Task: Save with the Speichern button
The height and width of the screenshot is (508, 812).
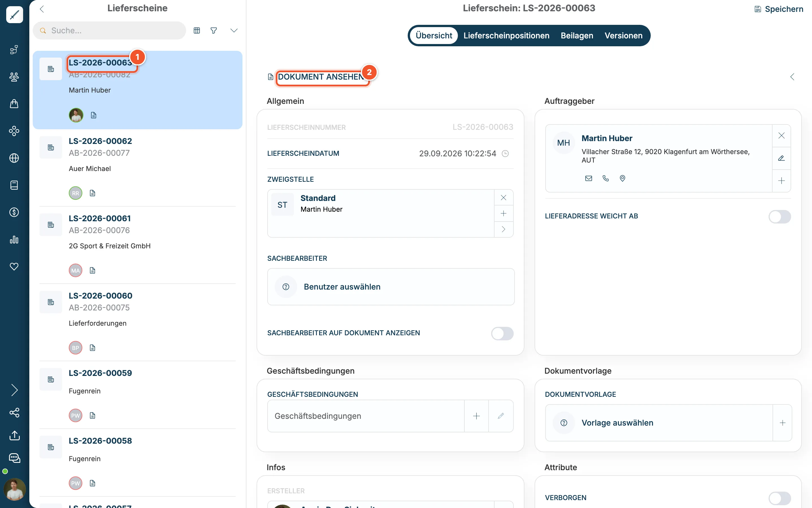Action: [779, 9]
